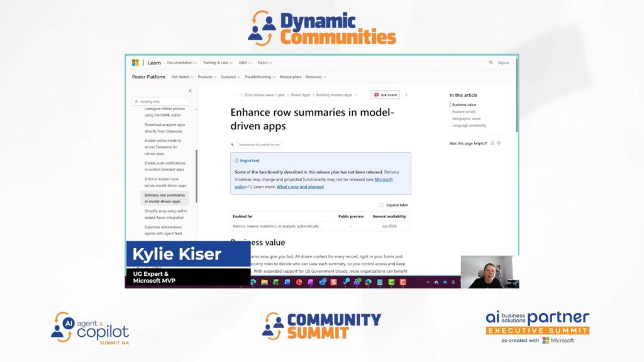Expand the Q&A dropdown in the header
The height and width of the screenshot is (362, 644).
pos(245,63)
